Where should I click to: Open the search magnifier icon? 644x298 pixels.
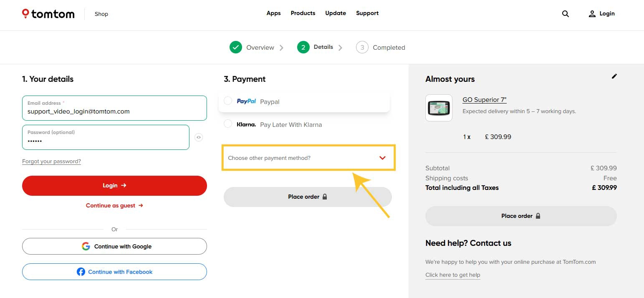pyautogui.click(x=565, y=13)
